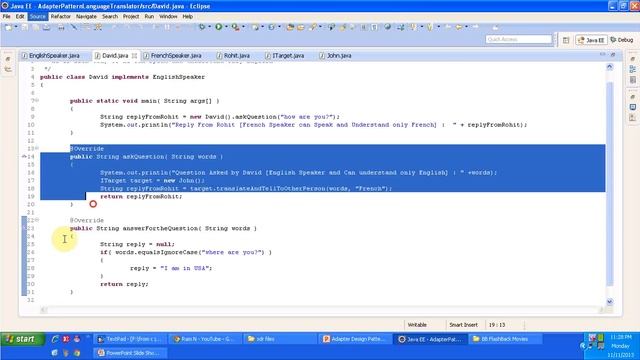Open the File menu

pyautogui.click(x=7, y=16)
